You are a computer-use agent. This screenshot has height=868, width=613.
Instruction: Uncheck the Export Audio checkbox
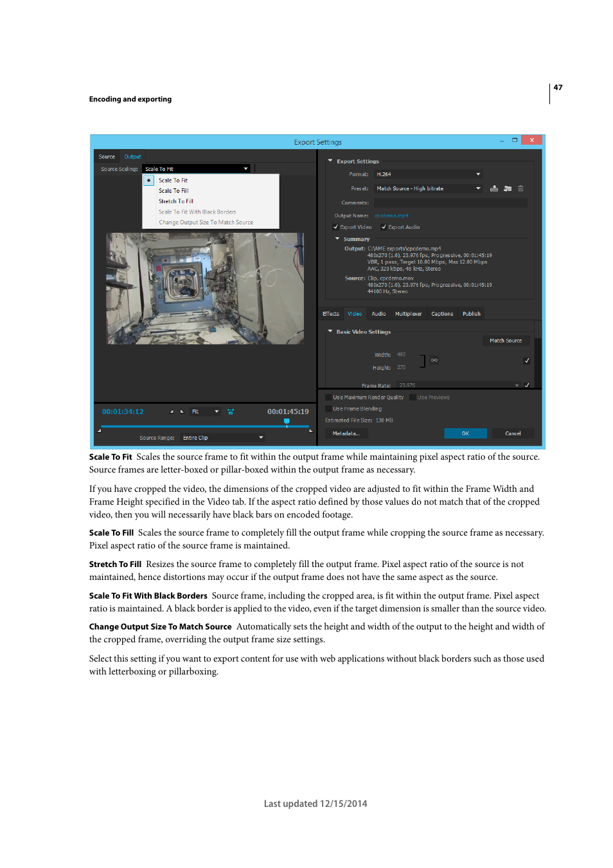click(x=384, y=227)
